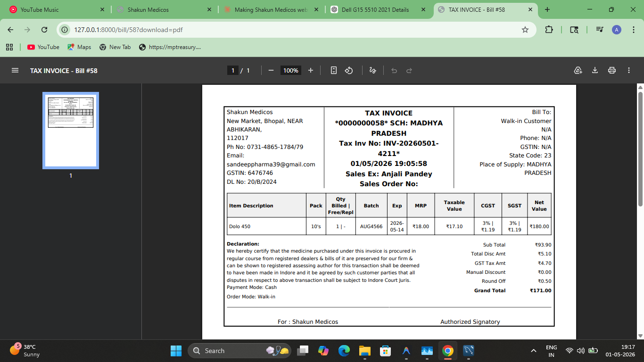
Task: Reload the current page
Action: [44, 30]
